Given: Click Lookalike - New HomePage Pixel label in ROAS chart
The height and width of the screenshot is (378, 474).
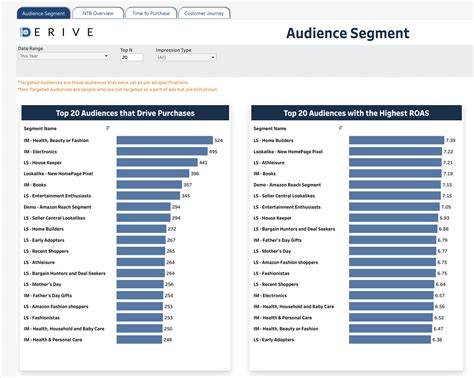Looking at the screenshot, I should (x=288, y=152).
